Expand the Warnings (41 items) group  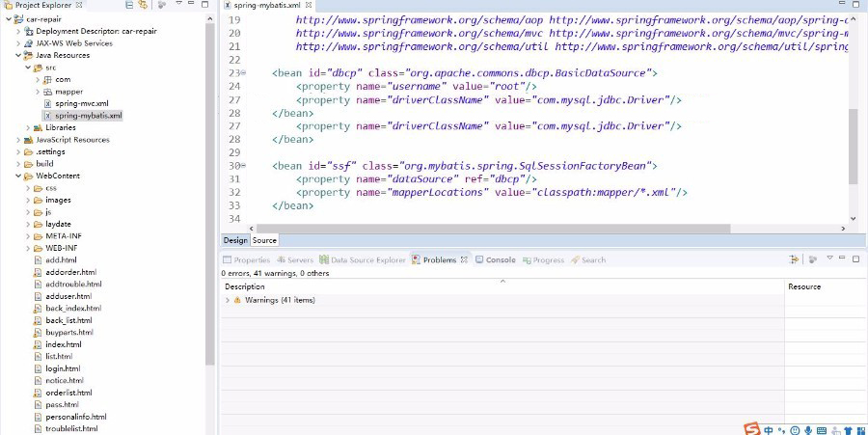point(228,300)
